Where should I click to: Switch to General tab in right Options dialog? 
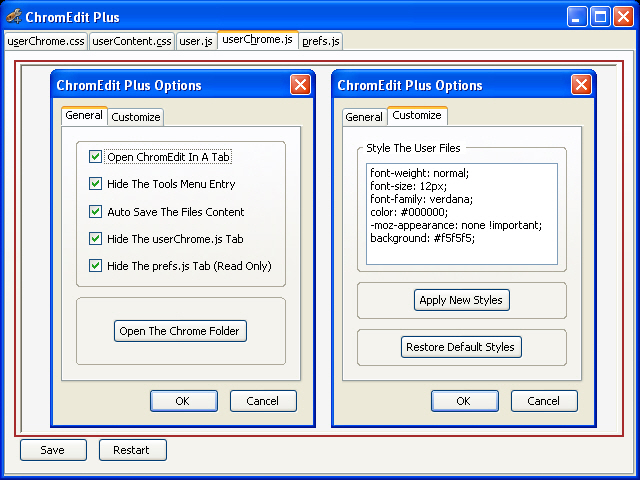(x=364, y=117)
